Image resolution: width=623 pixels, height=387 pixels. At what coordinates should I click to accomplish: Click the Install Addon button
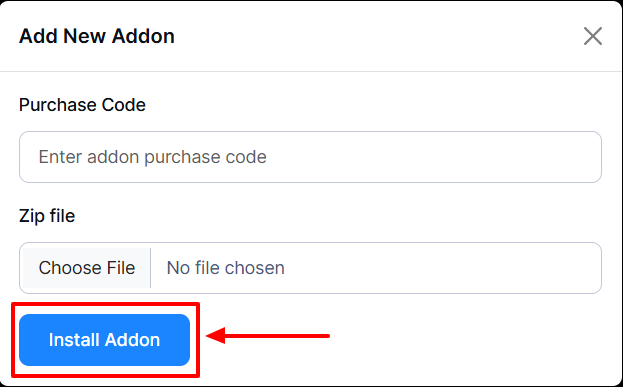click(x=104, y=340)
